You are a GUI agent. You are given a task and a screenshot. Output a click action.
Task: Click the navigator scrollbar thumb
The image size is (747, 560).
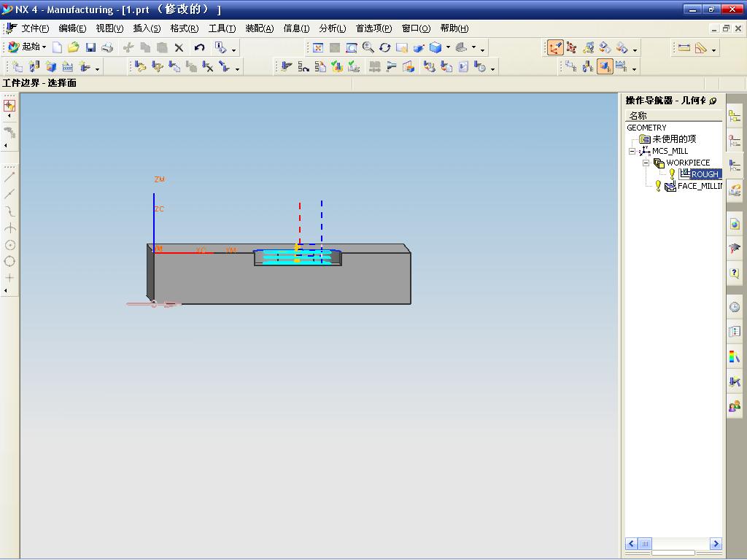point(645,543)
